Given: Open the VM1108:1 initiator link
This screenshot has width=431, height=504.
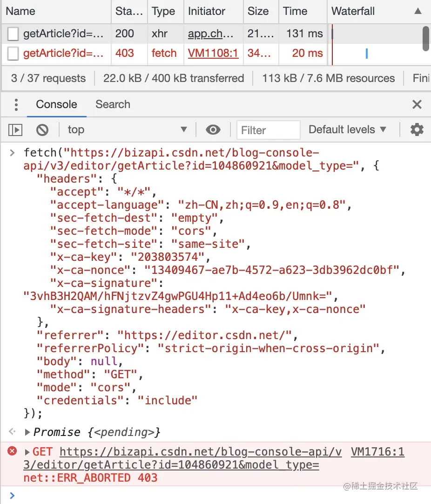Looking at the screenshot, I should 213,54.
